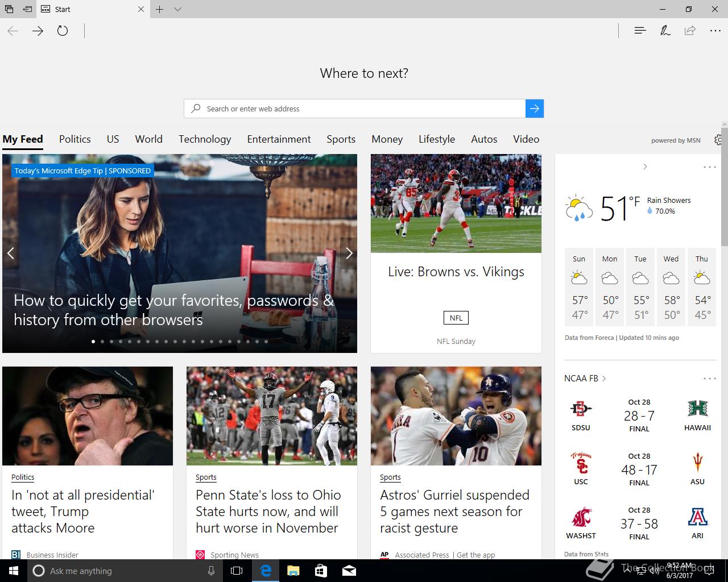Open File Explorer from the taskbar
This screenshot has height=582, width=728.
[x=293, y=571]
